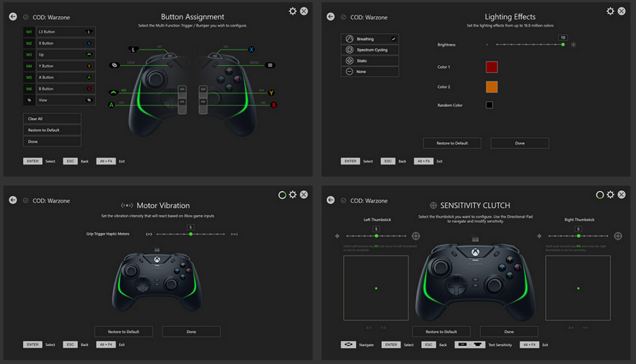The height and width of the screenshot is (364, 636).
Task: Toggle the Random Color checkbox
Action: coord(489,105)
